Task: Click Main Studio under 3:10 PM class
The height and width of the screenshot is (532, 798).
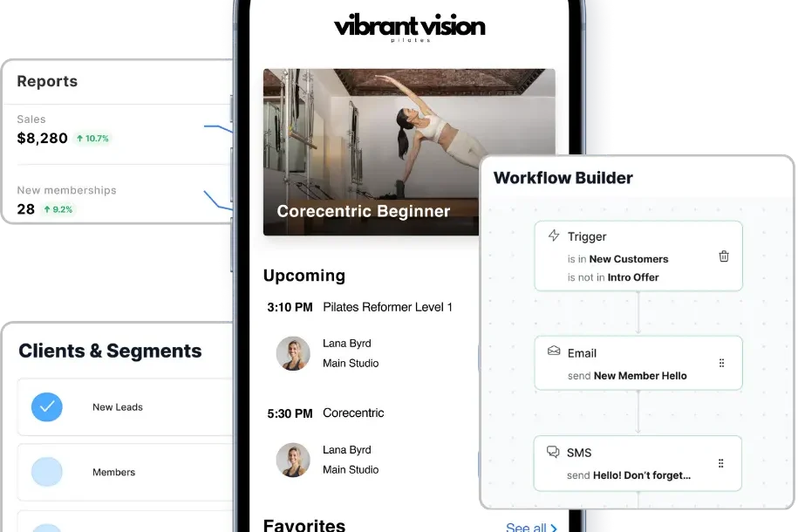Action: pos(351,364)
